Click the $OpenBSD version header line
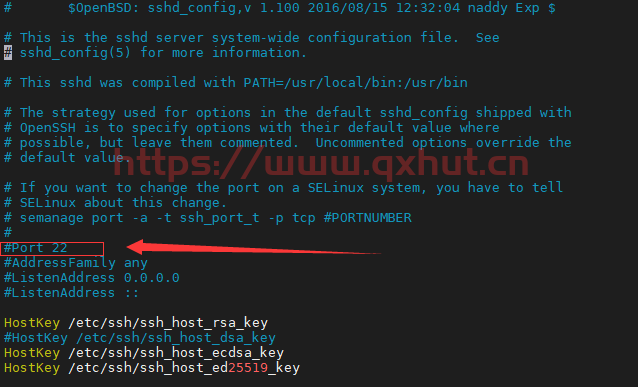This screenshot has width=638, height=387. coord(280,8)
